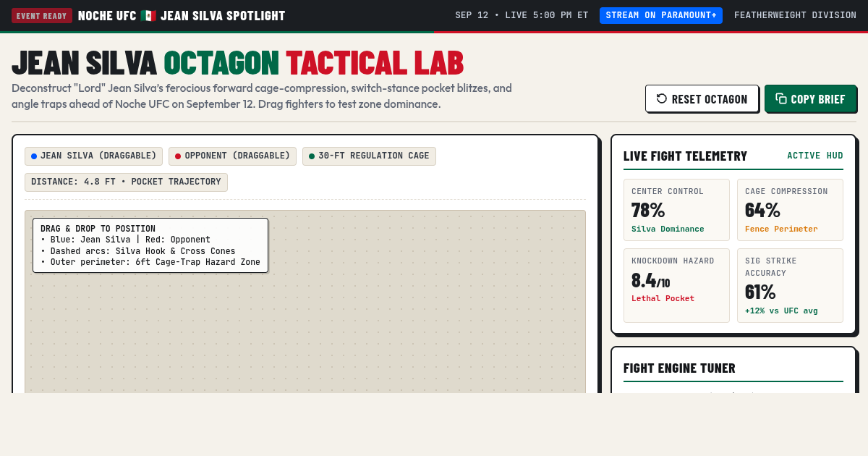Click the 30-FT Regulation Cage legend chip
The width and height of the screenshot is (868, 456).
(369, 156)
